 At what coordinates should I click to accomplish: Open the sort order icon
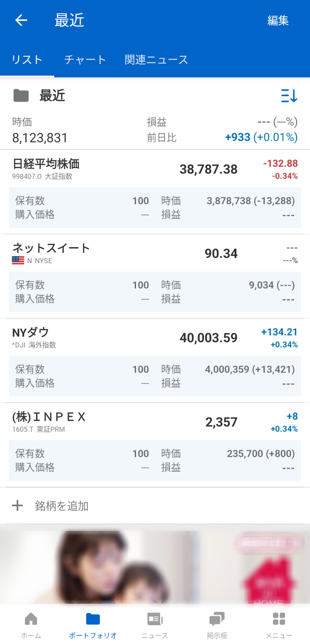point(289,95)
